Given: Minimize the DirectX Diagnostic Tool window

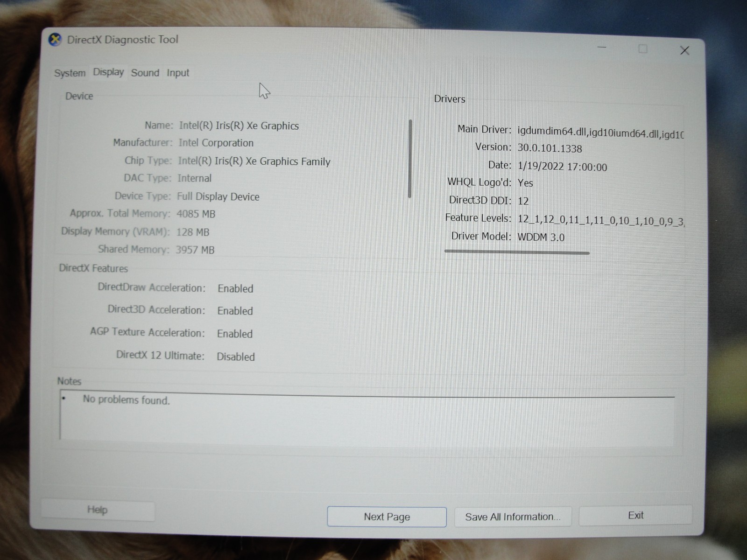Looking at the screenshot, I should 602,48.
